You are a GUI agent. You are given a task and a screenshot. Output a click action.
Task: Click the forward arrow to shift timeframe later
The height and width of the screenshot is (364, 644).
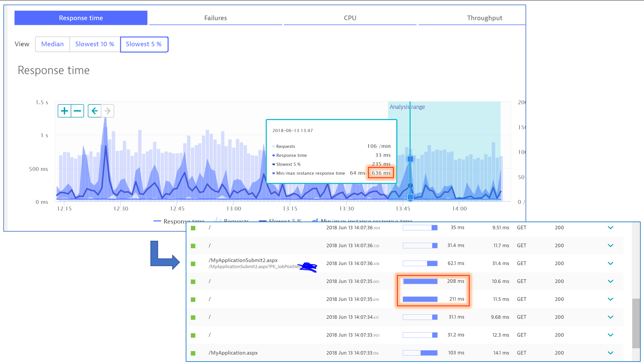[x=107, y=111]
